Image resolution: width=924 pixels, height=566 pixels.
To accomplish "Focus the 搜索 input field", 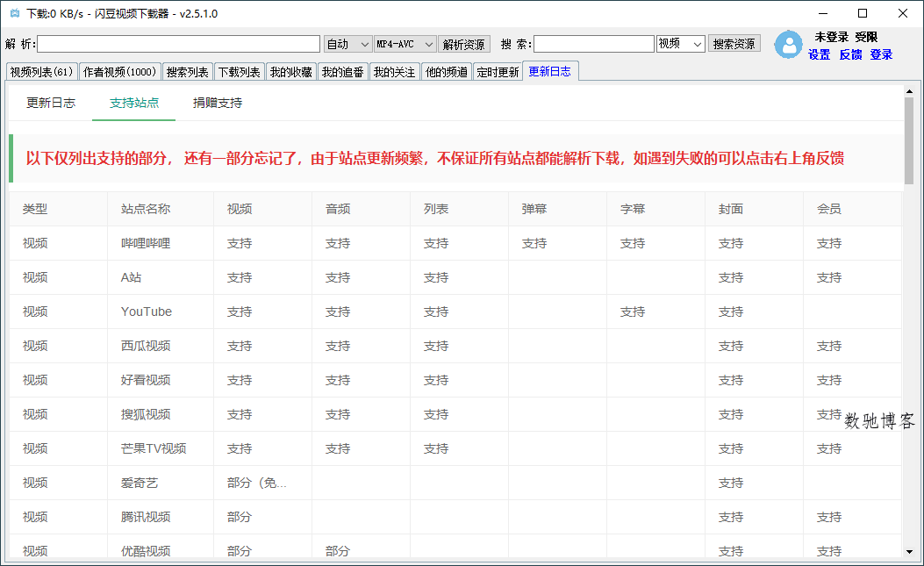I will (x=594, y=44).
